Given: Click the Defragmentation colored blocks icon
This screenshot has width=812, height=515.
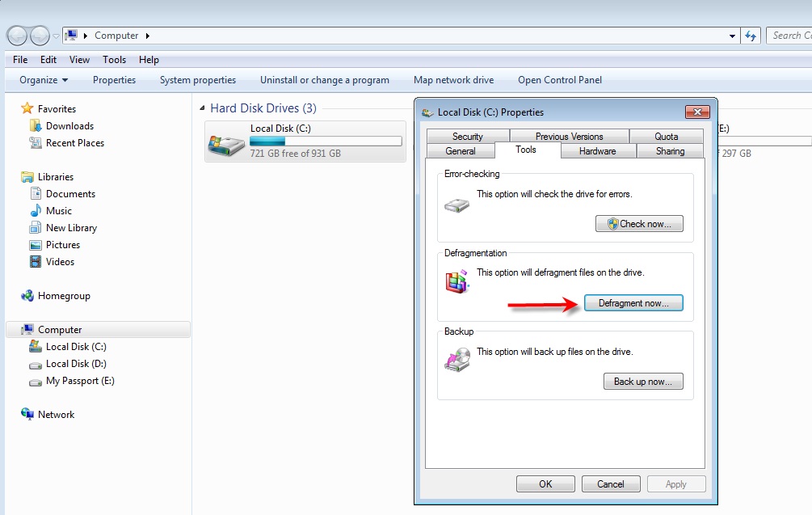Looking at the screenshot, I should click(x=457, y=281).
